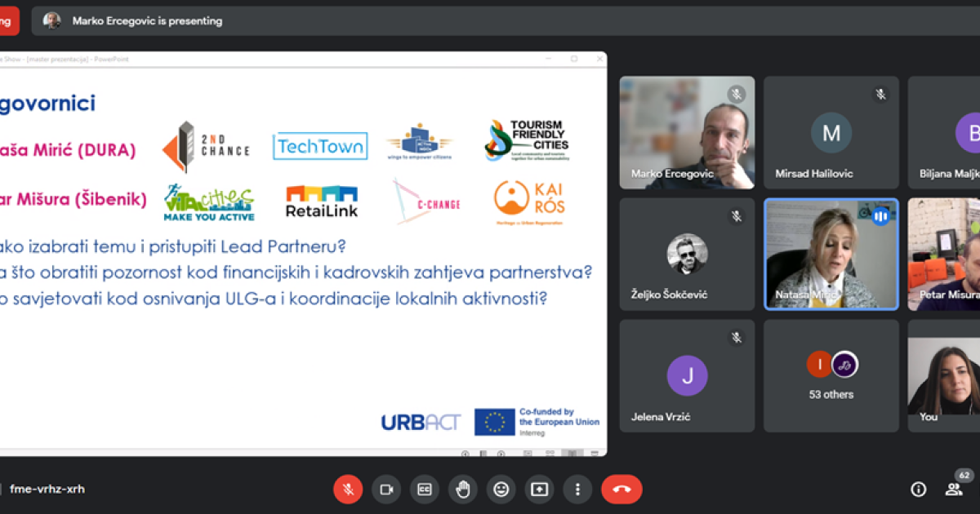Select Biljana's participant tile avatar
The height and width of the screenshot is (514, 980).
coord(969,132)
